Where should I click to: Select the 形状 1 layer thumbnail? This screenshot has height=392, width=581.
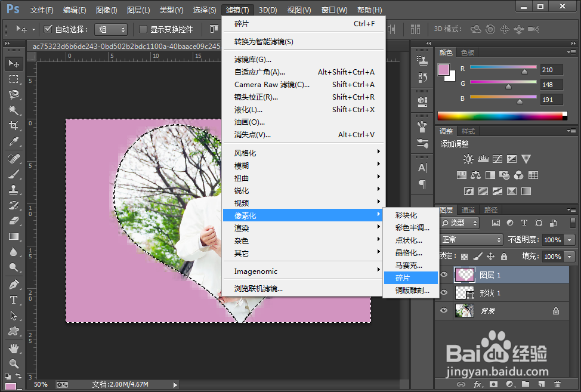pyautogui.click(x=466, y=292)
